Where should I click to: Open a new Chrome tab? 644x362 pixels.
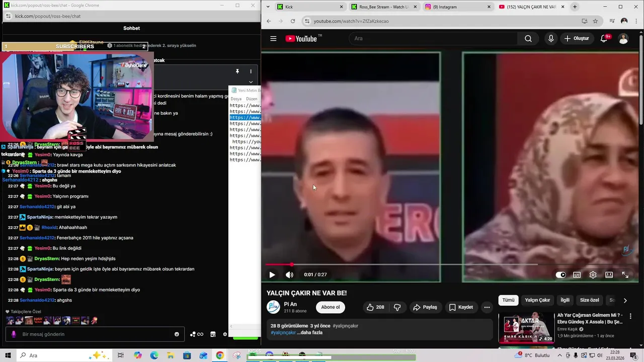click(x=575, y=7)
